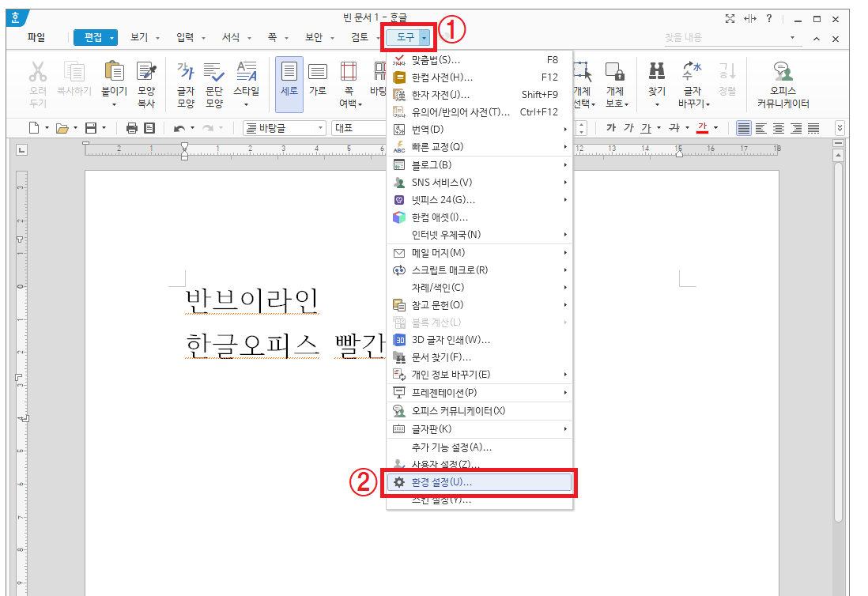Select 추가 기능 설정(A)... menu item
868x596 pixels.
(479, 447)
